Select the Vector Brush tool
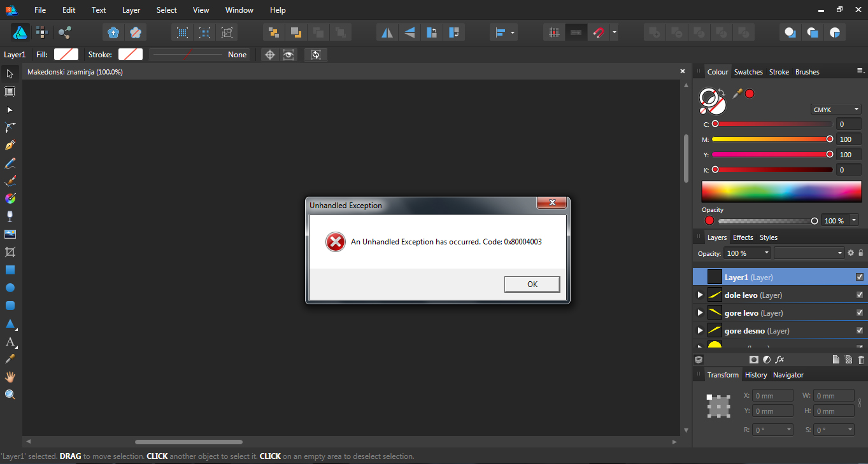Screen dimensions: 868x464 coord(10,181)
